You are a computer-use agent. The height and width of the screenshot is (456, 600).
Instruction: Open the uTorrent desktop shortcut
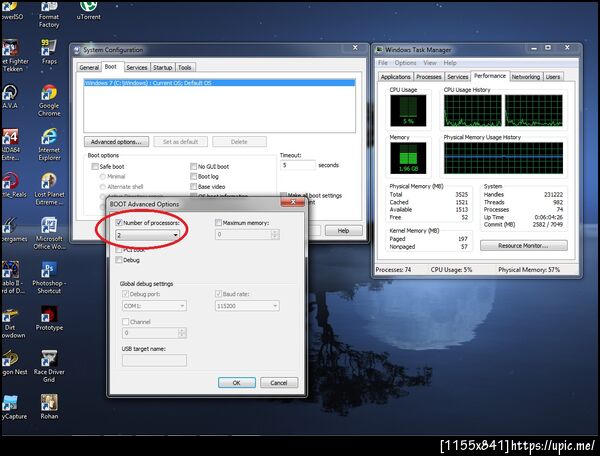point(88,10)
